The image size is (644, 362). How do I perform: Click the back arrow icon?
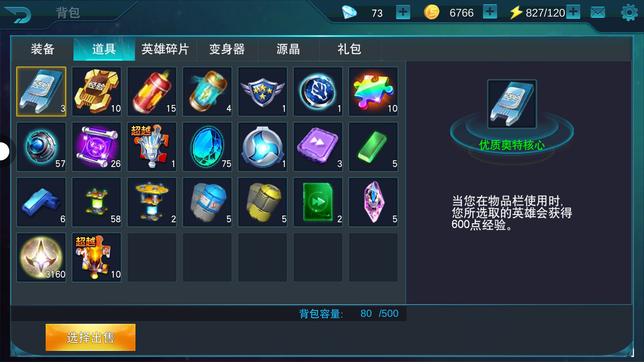coord(18,15)
